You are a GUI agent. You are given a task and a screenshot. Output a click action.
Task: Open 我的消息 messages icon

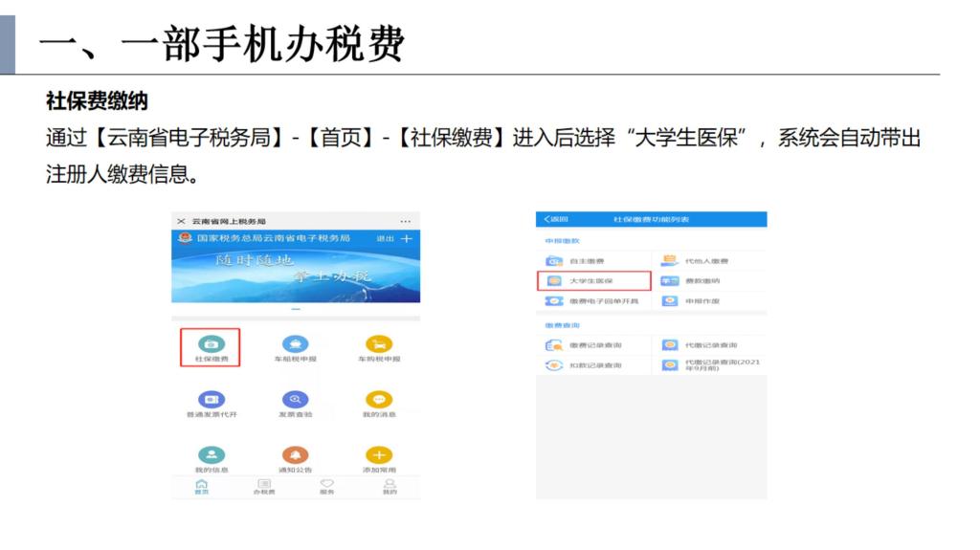[x=379, y=399]
